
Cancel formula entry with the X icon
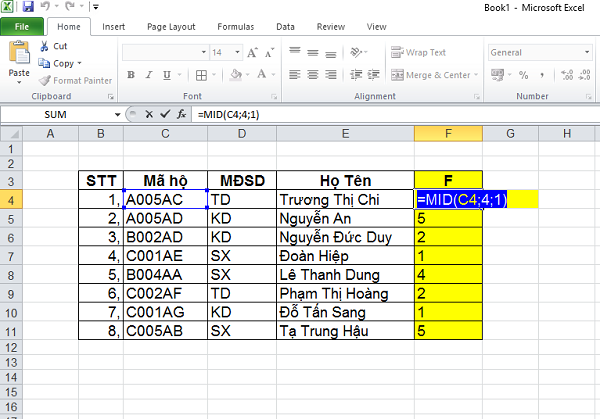[149, 115]
